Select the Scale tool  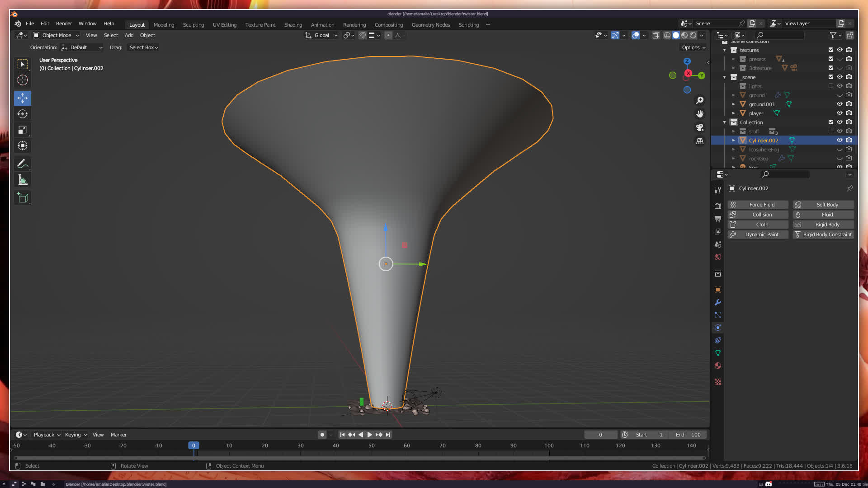[x=23, y=130]
